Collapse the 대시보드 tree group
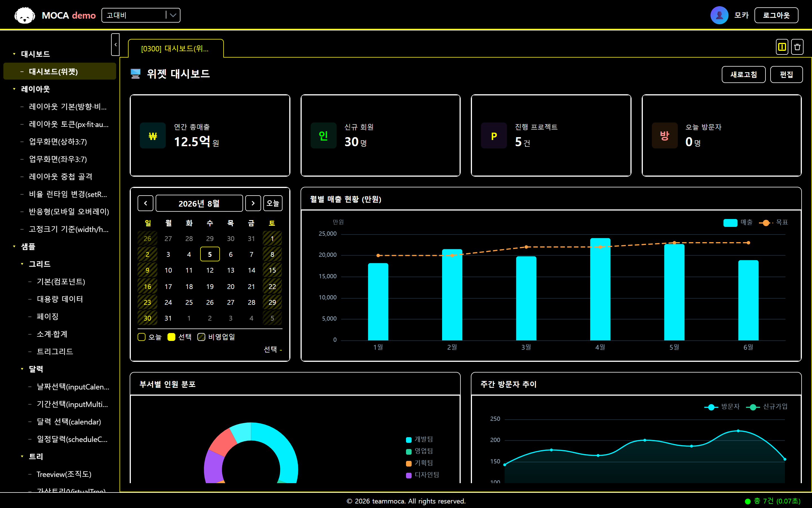812x508 pixels. click(x=14, y=54)
